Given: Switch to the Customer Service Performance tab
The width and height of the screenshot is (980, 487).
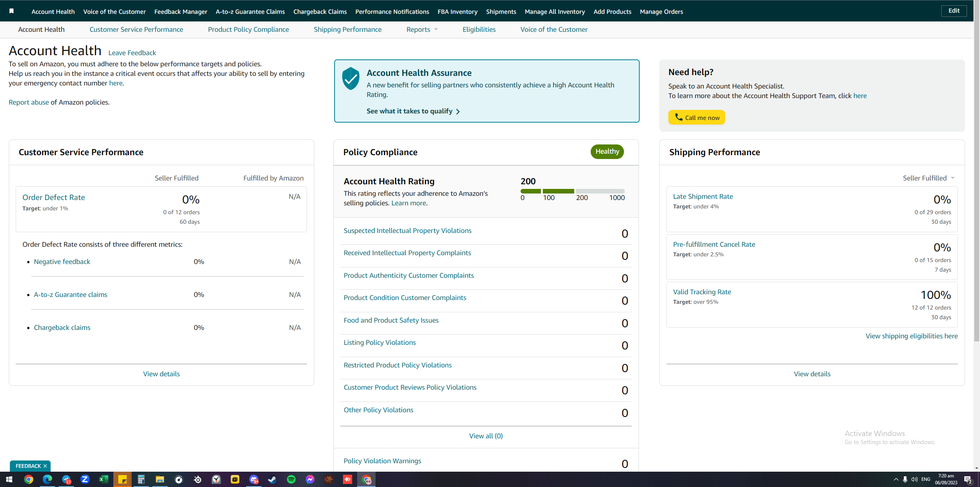Looking at the screenshot, I should [x=136, y=30].
